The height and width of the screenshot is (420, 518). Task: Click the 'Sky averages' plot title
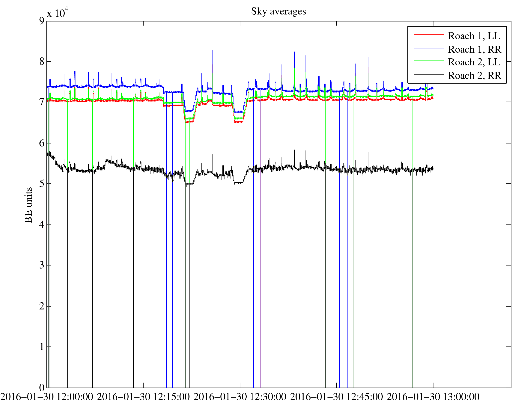tap(278, 11)
